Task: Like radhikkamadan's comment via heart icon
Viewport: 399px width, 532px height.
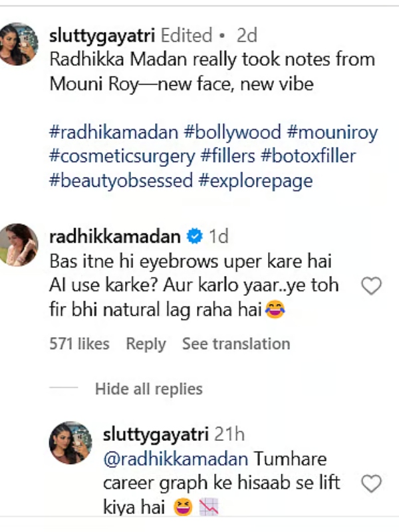Action: [372, 285]
